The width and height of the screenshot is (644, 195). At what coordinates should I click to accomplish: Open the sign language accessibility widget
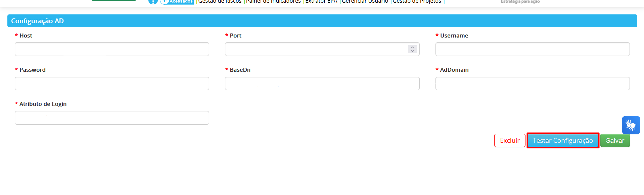click(x=631, y=125)
